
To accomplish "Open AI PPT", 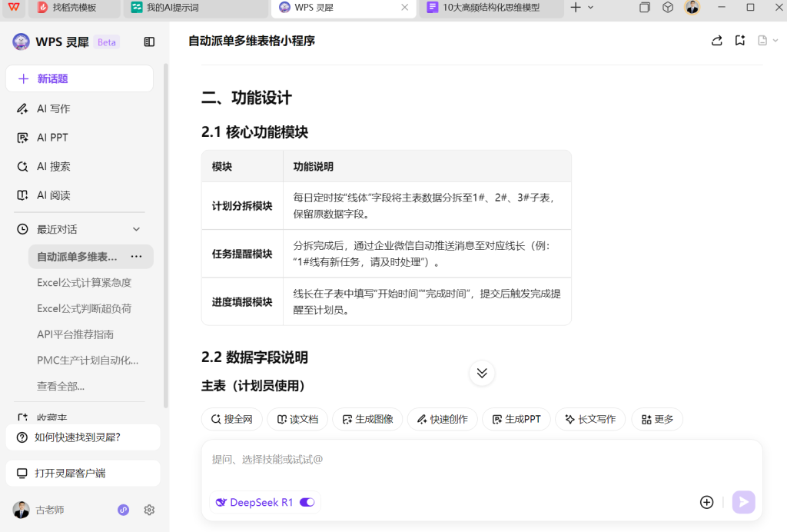I will pos(52,138).
